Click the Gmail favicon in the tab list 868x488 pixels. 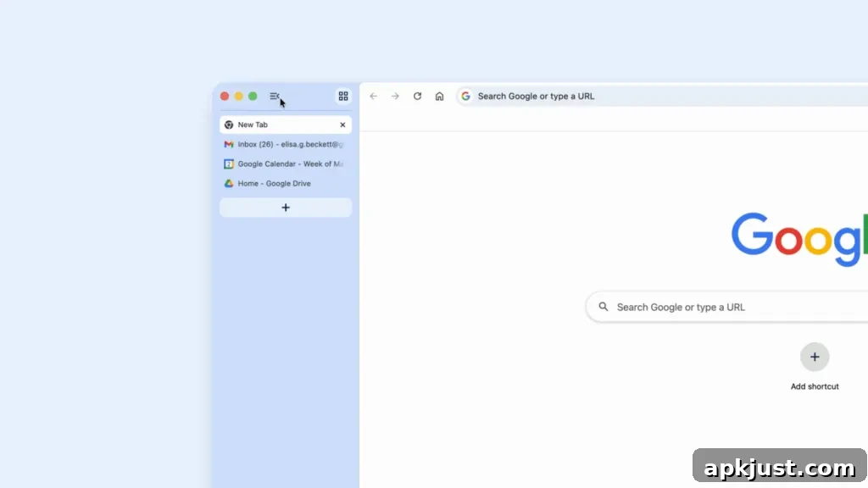pyautogui.click(x=229, y=144)
